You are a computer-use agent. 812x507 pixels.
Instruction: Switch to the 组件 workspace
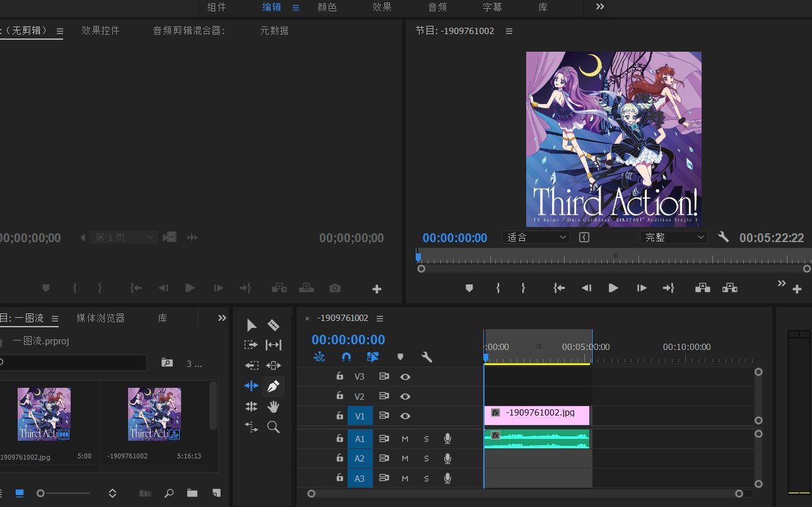click(216, 7)
